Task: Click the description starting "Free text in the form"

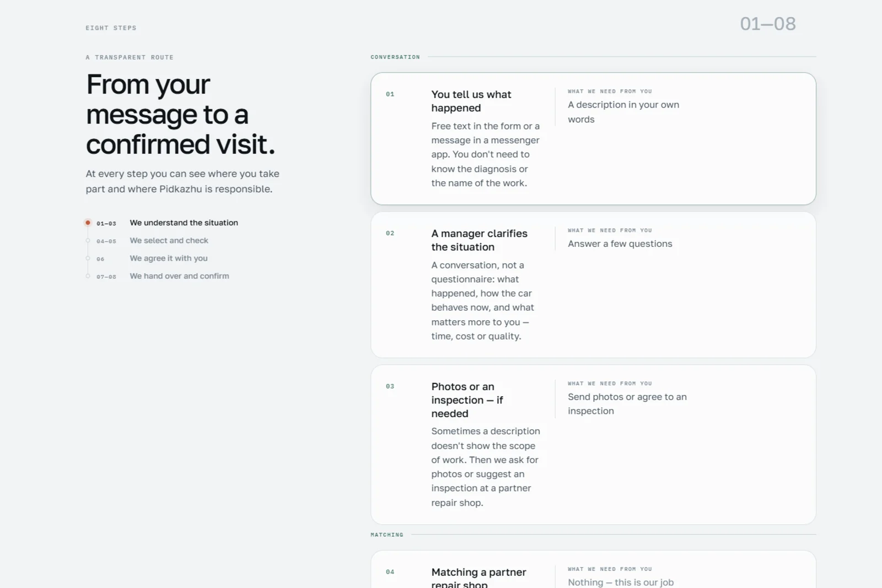Action: pyautogui.click(x=486, y=154)
